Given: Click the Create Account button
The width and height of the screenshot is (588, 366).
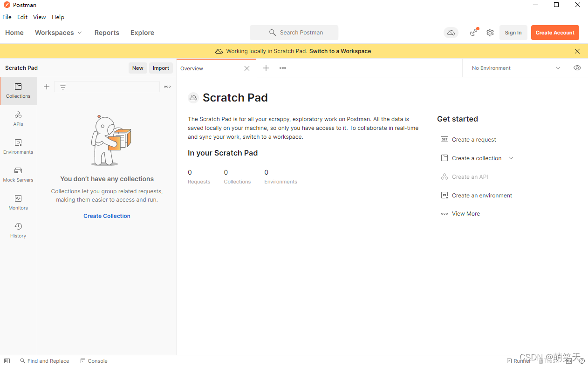Looking at the screenshot, I should (x=555, y=33).
